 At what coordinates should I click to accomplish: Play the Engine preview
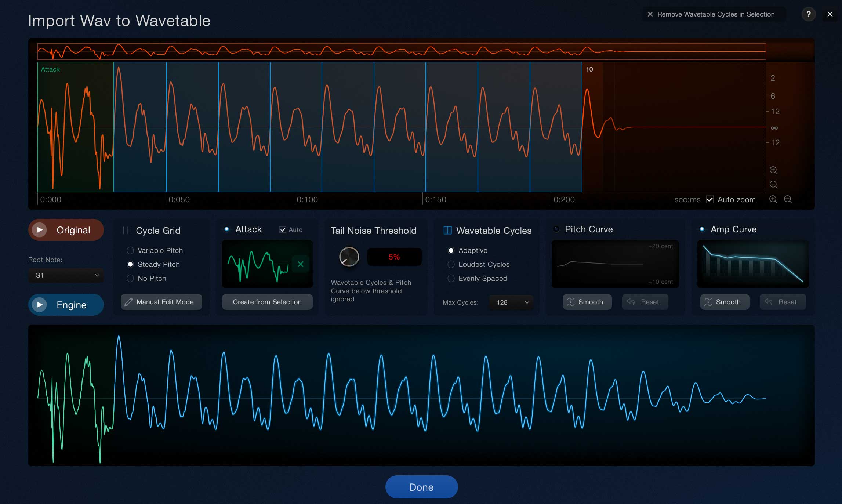(39, 305)
